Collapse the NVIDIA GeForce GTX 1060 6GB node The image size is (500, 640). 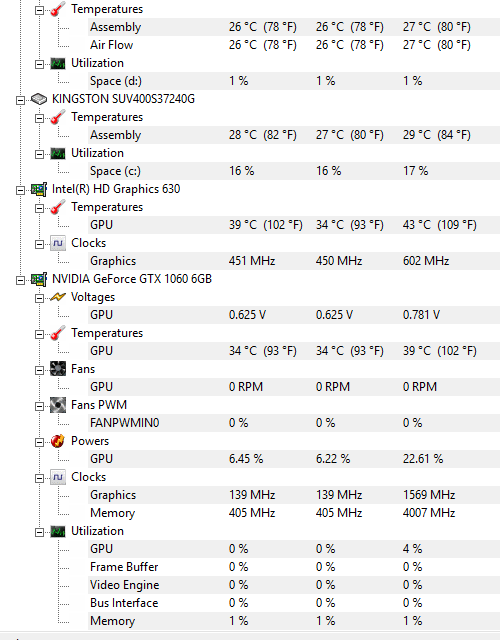pos(20,280)
